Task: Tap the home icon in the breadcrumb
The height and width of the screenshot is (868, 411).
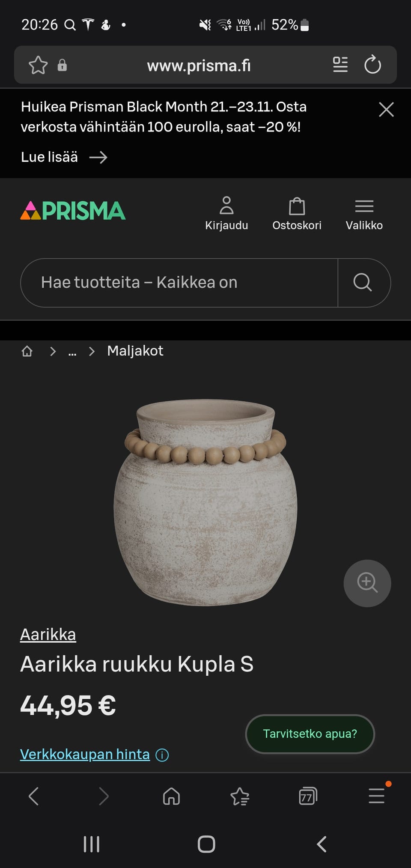Action: 27,351
